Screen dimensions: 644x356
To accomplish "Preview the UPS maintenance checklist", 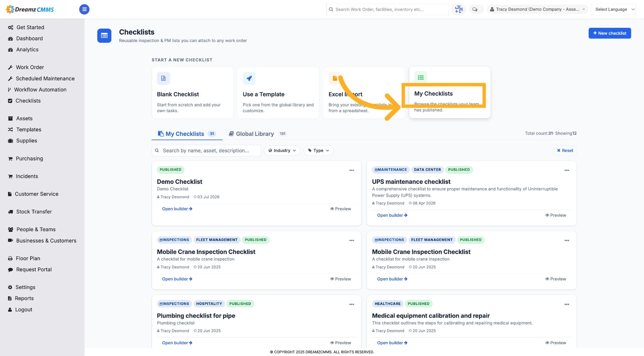I will (555, 215).
